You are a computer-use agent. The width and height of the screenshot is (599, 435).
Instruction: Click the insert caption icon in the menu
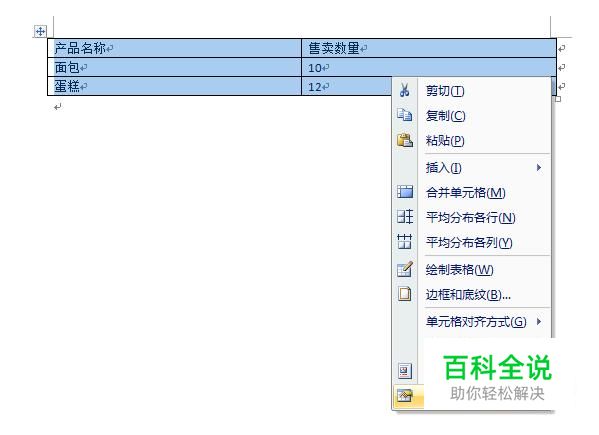point(405,371)
